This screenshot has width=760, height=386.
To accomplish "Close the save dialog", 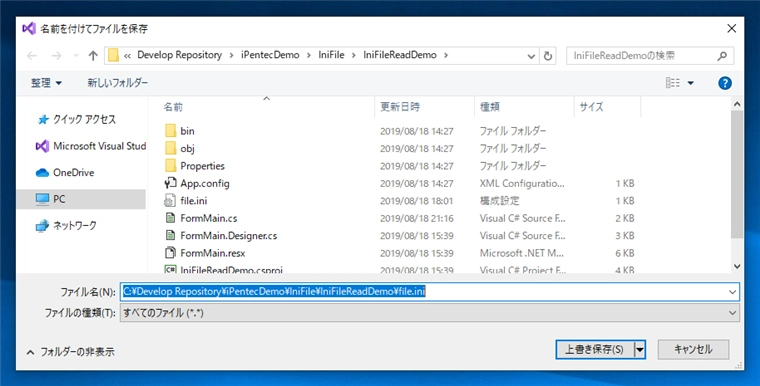I will click(732, 29).
